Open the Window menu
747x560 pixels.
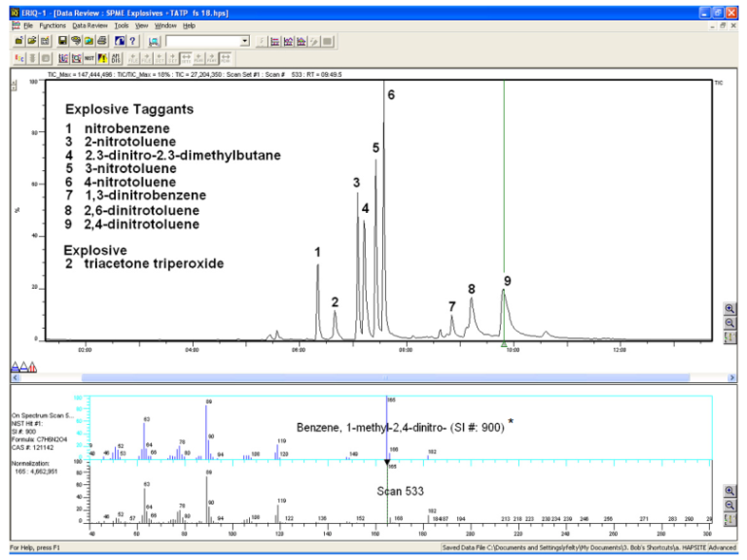click(165, 25)
